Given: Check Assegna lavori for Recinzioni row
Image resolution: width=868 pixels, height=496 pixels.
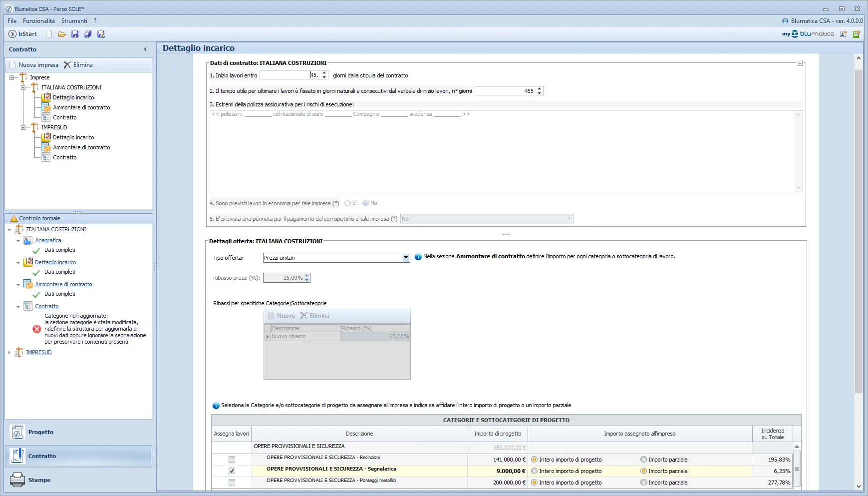Looking at the screenshot, I should click(232, 460).
